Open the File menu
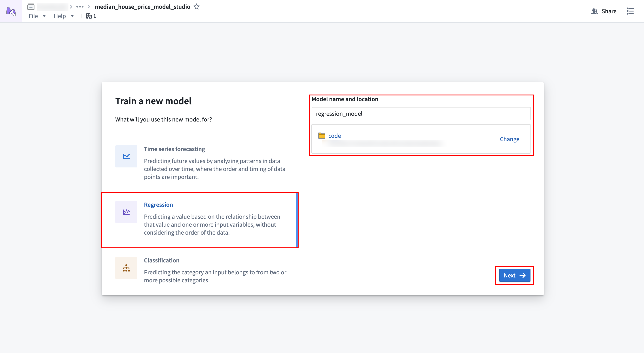The height and width of the screenshot is (353, 644). pyautogui.click(x=36, y=16)
